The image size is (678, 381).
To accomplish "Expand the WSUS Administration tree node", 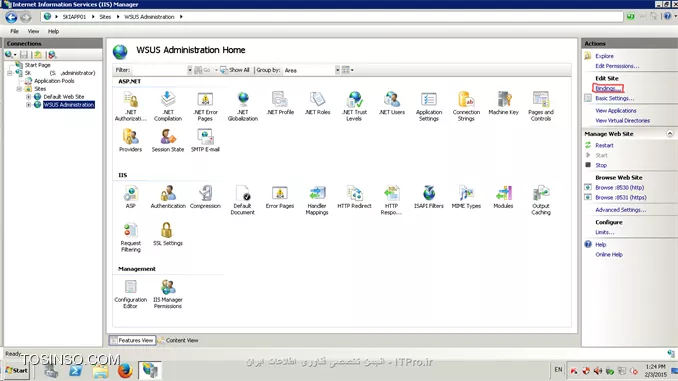I will coord(29,105).
